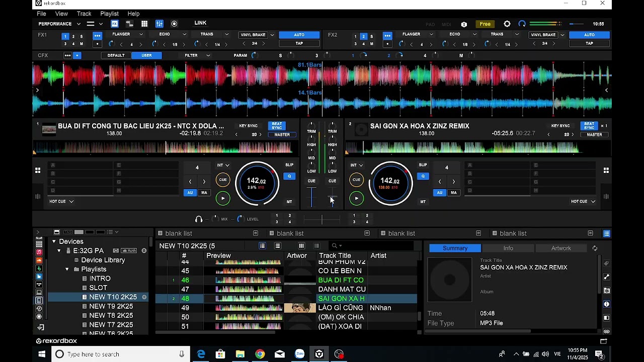
Task: Open File Explorer from the taskbar
Action: (x=240, y=354)
